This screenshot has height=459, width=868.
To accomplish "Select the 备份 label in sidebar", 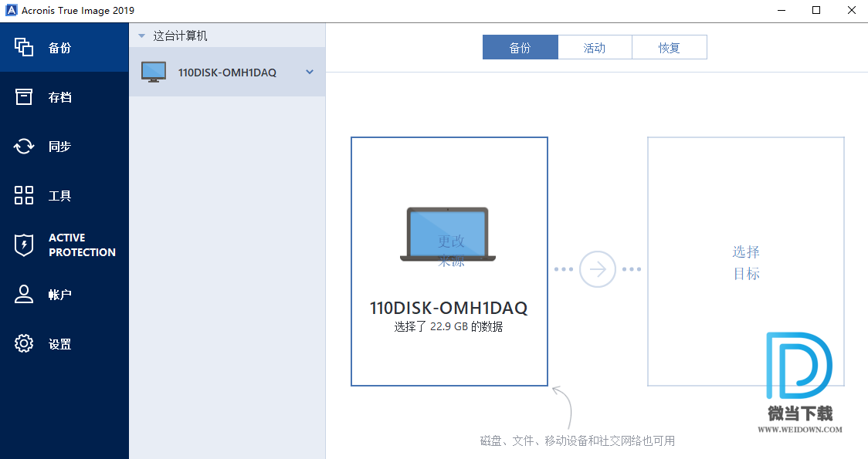I will (x=59, y=48).
